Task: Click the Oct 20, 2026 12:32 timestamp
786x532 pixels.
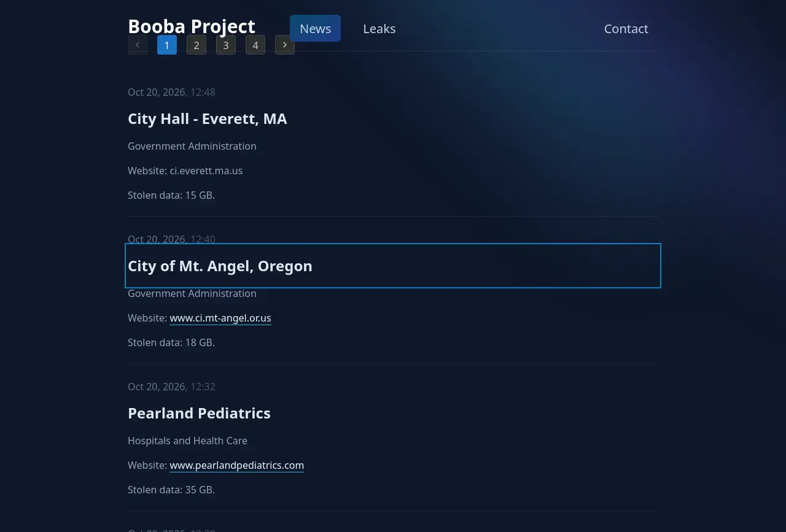Action: 171,387
